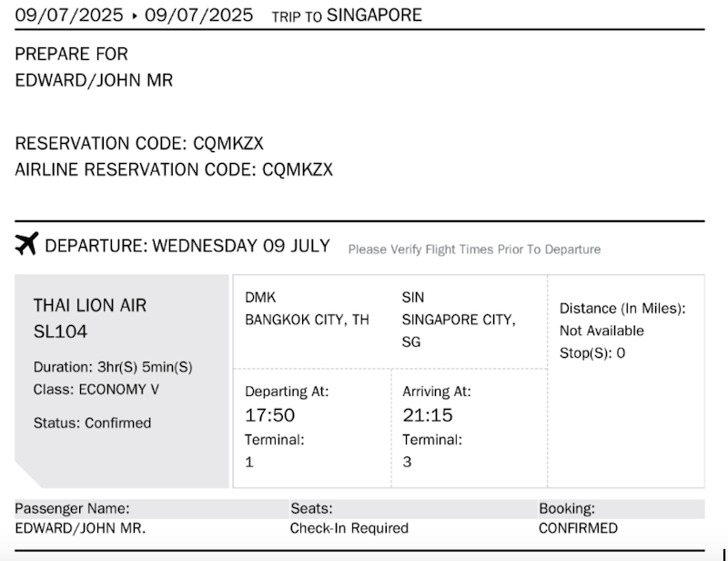This screenshot has width=728, height=561.
Task: Click the 17:50 departure time
Action: [270, 415]
